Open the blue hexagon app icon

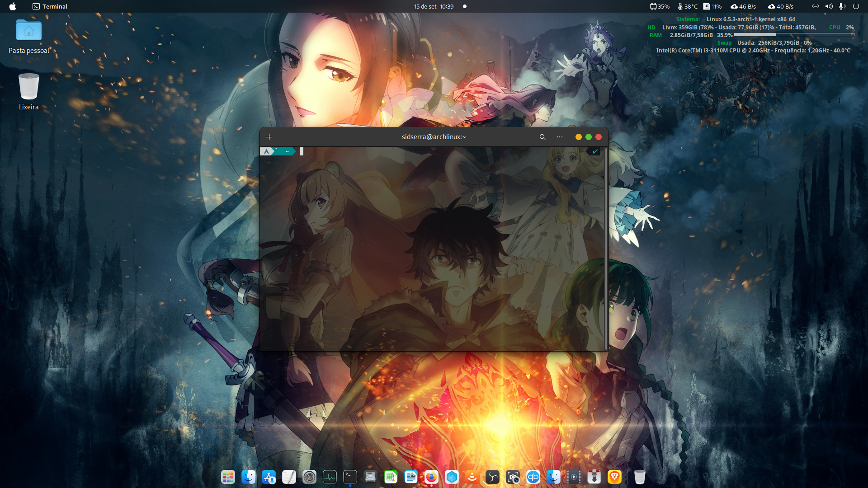[x=452, y=477]
